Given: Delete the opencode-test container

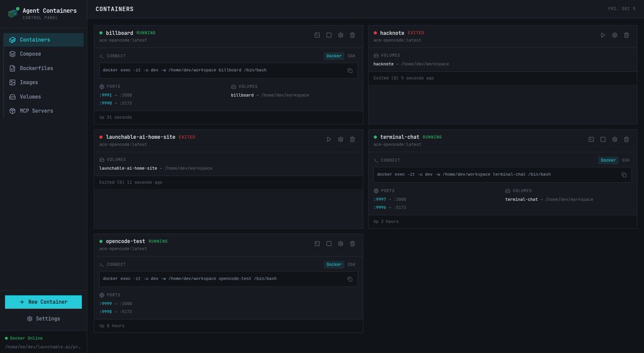Looking at the screenshot, I should coord(353,244).
